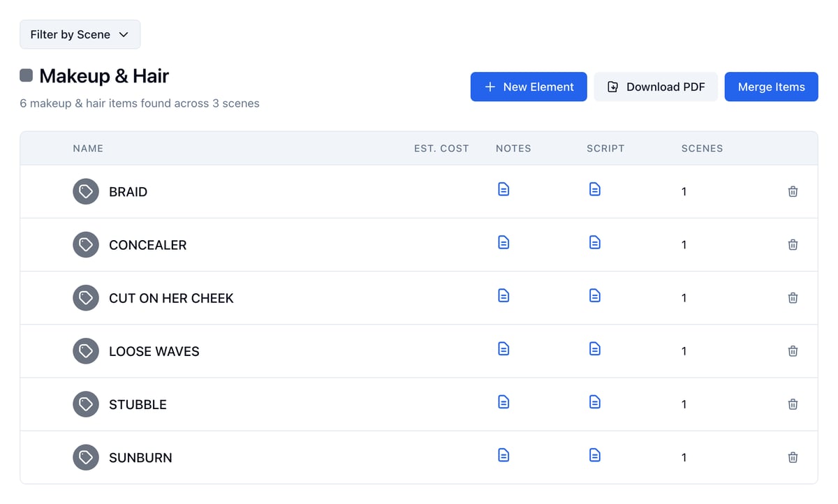Screen dimensions: 838x504
Task: Select the STUBBLE item name
Action: pyautogui.click(x=138, y=404)
